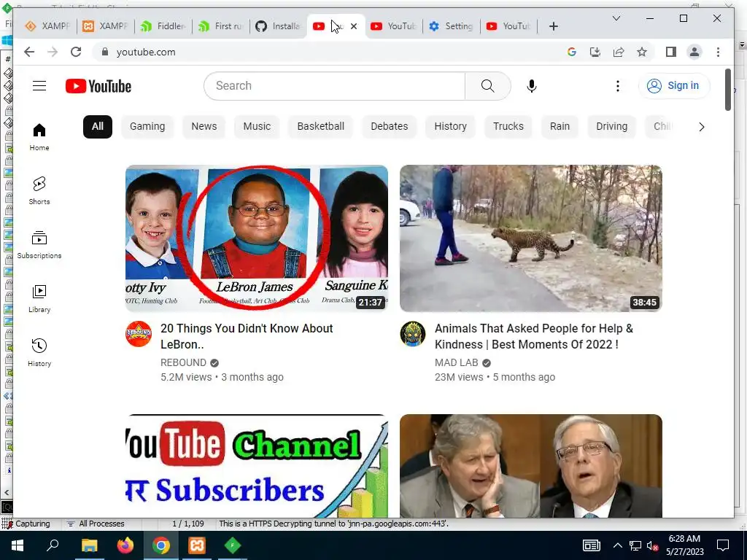Screen dimensions: 747x560
Task: Click the YouTube logo
Action: coord(98,86)
